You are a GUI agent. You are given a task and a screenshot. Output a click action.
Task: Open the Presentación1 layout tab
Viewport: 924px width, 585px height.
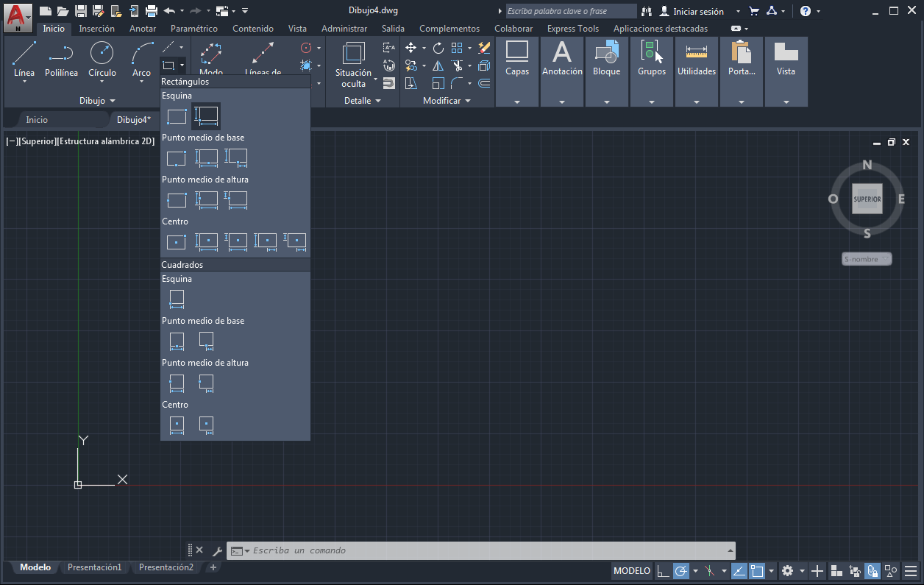point(94,567)
